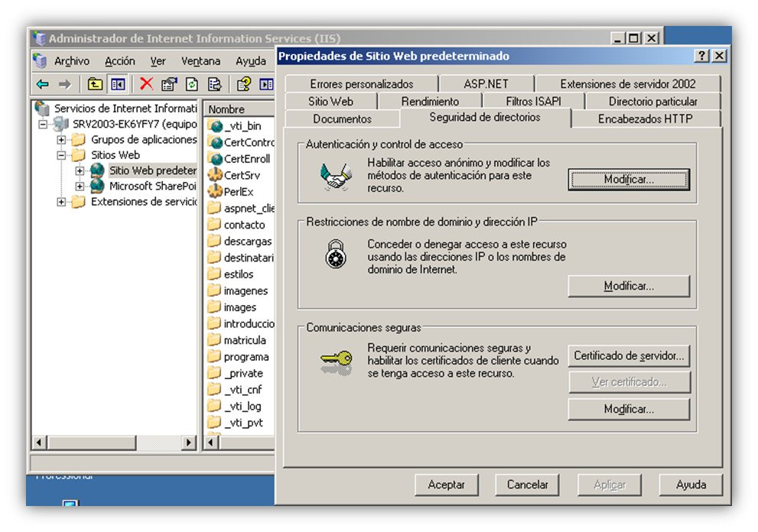Switch to Encabezados HTTP tab
The width and height of the screenshot is (758, 532).
pos(646,118)
